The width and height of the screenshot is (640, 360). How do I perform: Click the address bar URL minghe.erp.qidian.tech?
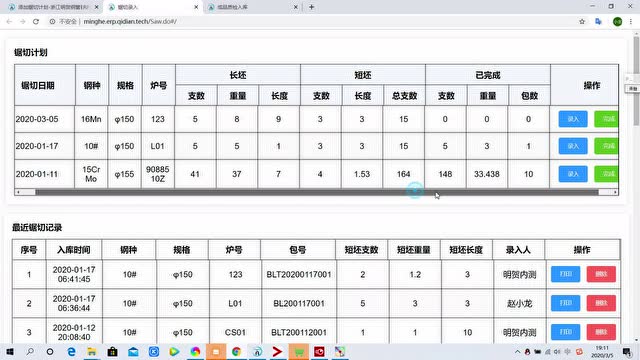point(130,22)
